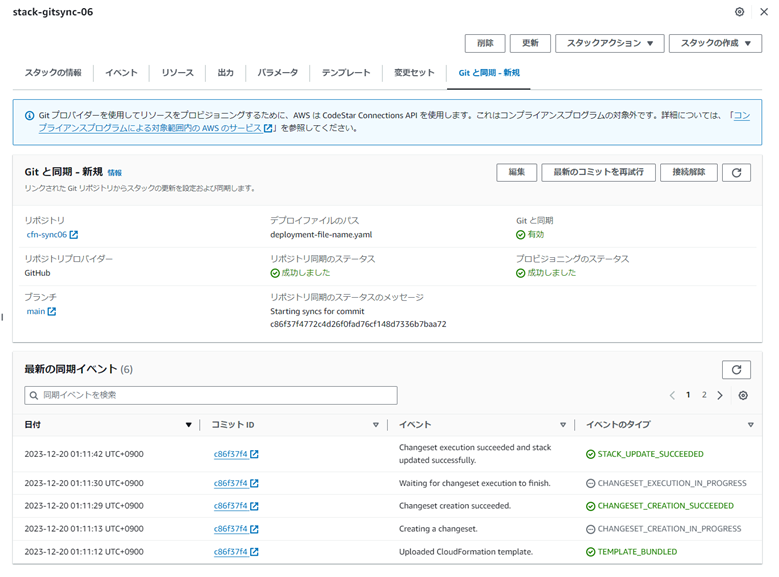The height and width of the screenshot is (577, 779).
Task: Switch to the イベント tab
Action: (121, 73)
